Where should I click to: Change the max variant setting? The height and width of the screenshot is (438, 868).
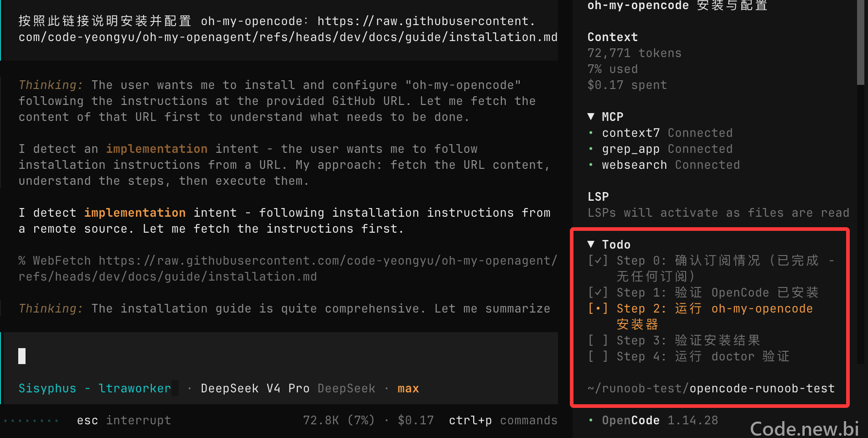click(408, 388)
